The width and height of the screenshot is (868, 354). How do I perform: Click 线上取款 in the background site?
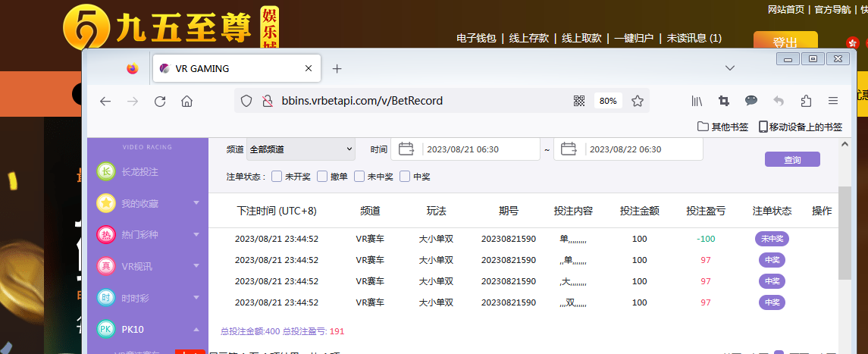(x=581, y=38)
